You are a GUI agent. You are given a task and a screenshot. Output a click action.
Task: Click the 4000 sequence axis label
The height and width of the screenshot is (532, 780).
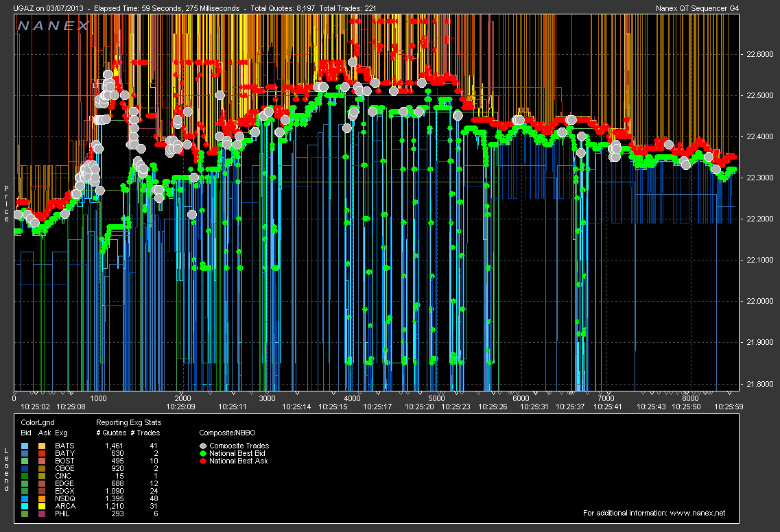point(352,398)
